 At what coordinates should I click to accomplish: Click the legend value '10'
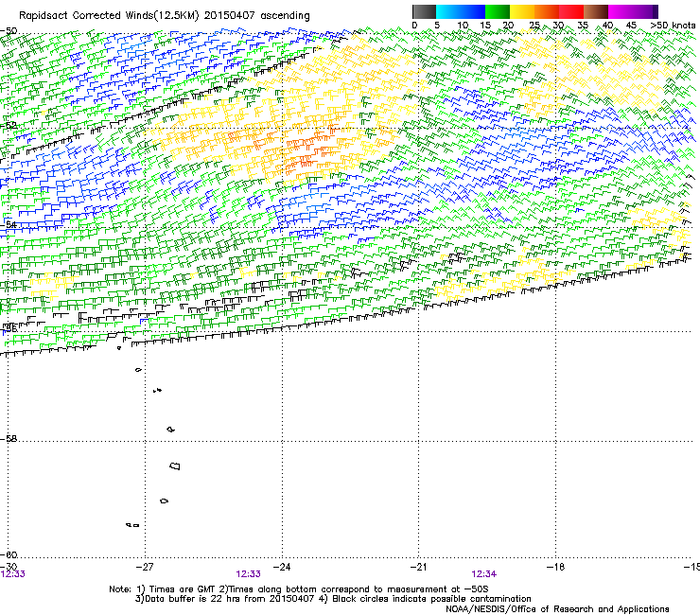click(x=463, y=26)
